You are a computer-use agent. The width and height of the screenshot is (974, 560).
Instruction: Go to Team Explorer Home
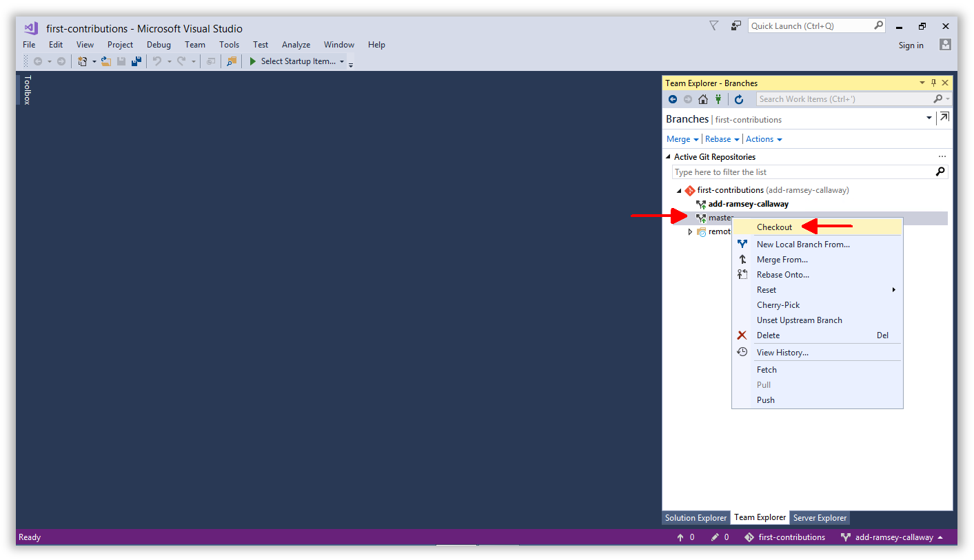tap(703, 99)
